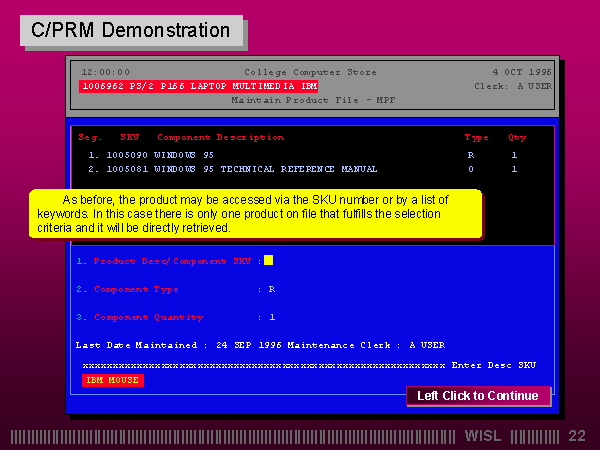Click the Component Type value R

[x=271, y=289]
